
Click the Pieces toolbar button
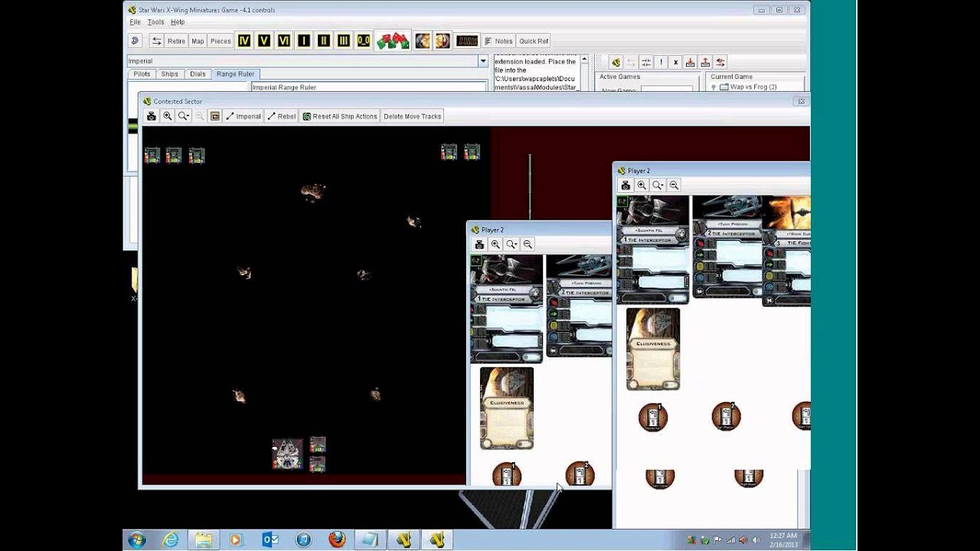[220, 41]
